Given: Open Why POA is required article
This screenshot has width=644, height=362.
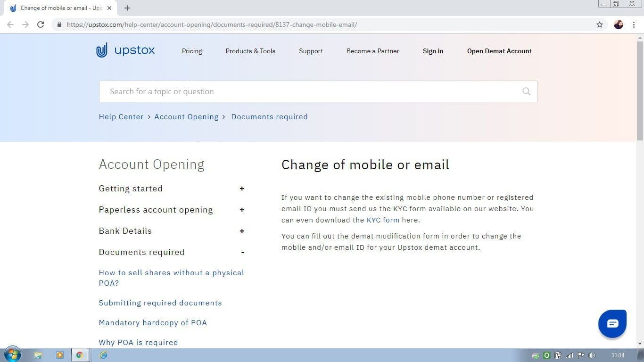Looking at the screenshot, I should point(138,343).
